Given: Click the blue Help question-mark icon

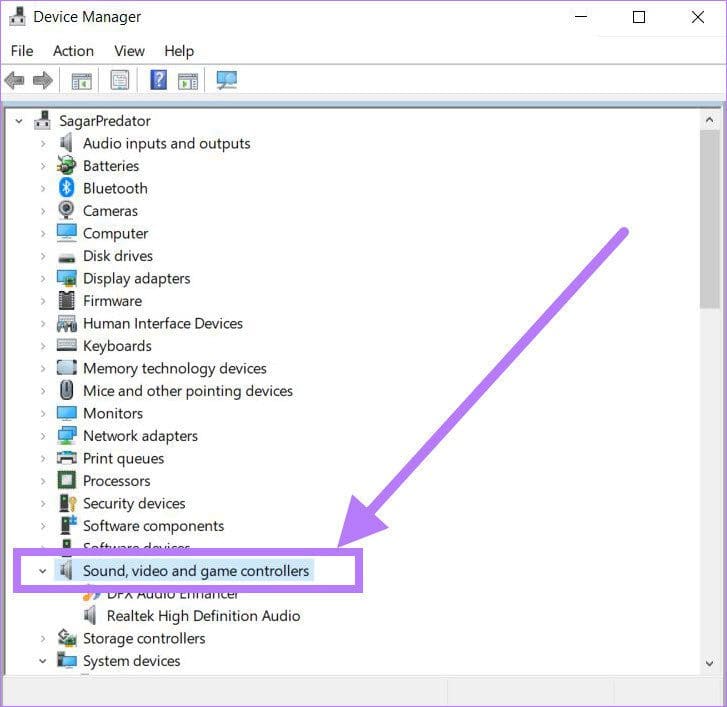Looking at the screenshot, I should (159, 80).
